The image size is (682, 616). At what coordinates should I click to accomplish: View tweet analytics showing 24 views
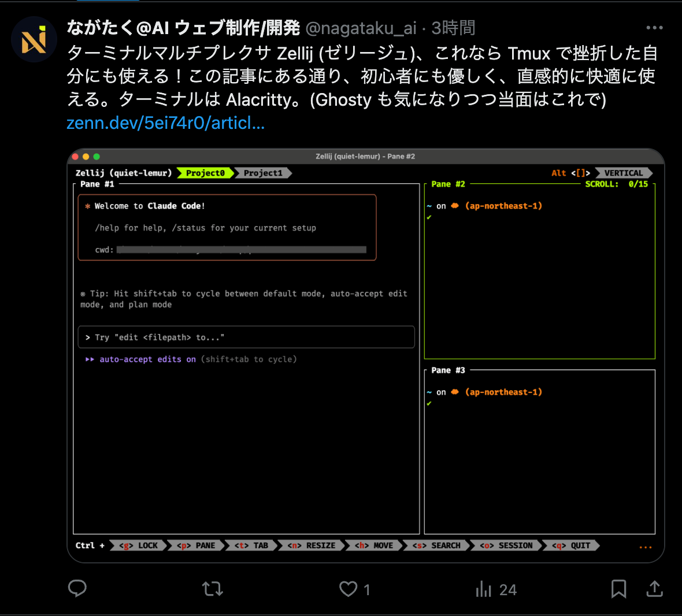pyautogui.click(x=496, y=589)
